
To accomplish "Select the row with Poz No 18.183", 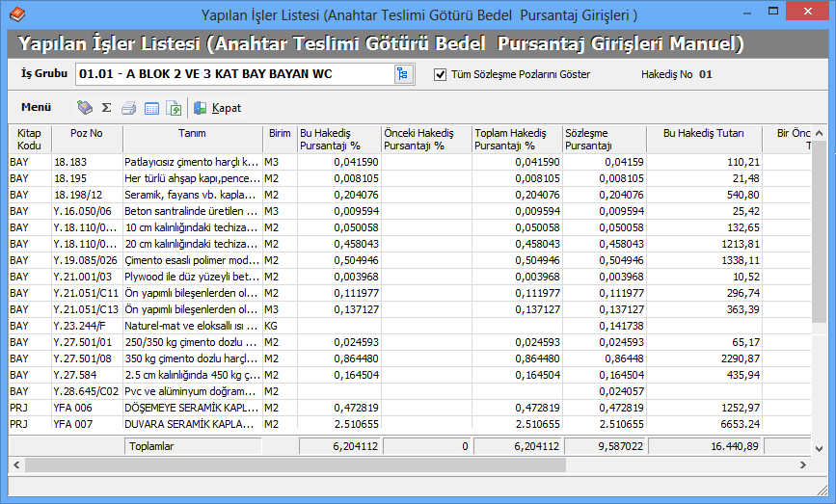I will (x=86, y=162).
